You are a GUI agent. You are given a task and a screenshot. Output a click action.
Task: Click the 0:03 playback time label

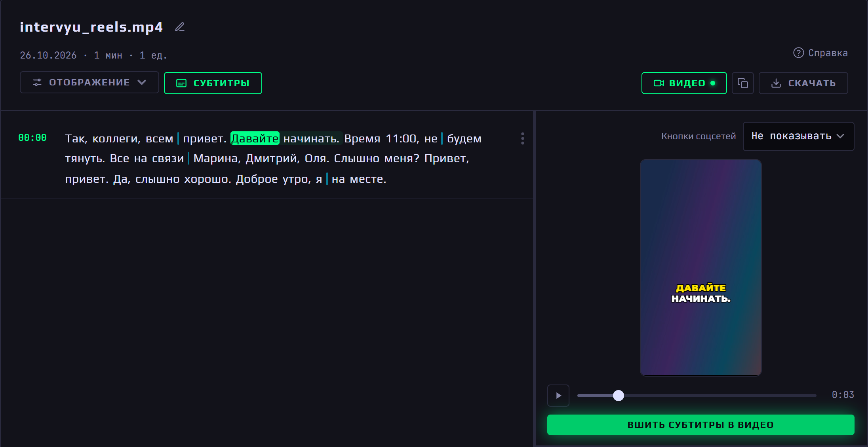point(843,395)
